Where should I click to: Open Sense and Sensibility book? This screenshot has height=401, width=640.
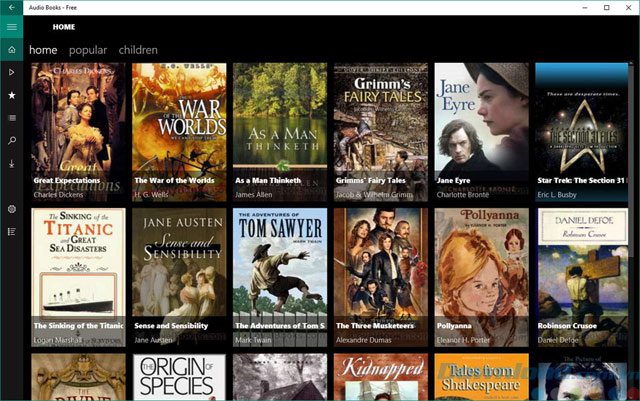pos(179,278)
